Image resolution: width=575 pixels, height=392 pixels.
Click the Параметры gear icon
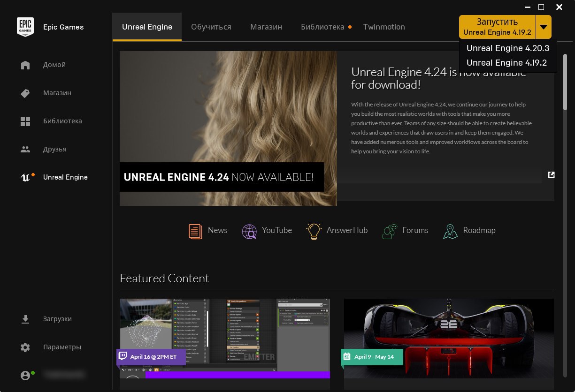[25, 347]
